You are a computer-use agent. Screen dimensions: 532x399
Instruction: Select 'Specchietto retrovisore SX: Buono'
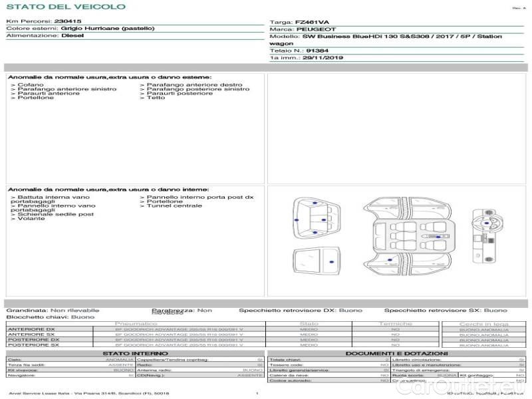(x=446, y=311)
